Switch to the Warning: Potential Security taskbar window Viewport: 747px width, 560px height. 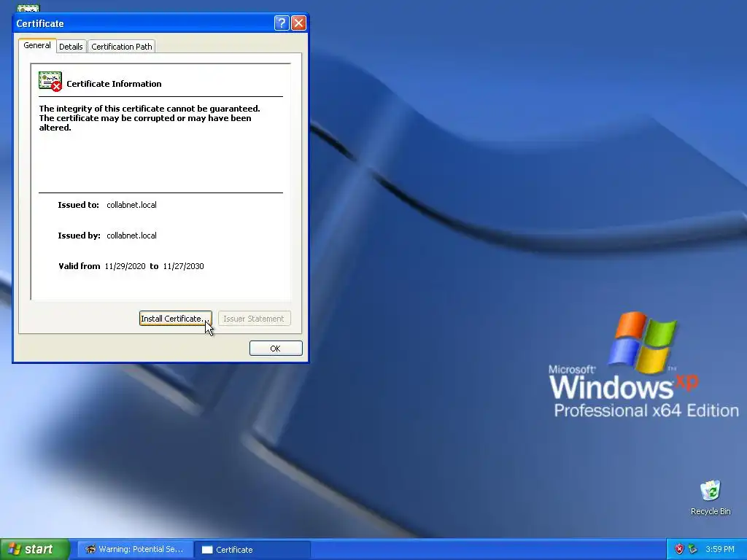coord(135,550)
